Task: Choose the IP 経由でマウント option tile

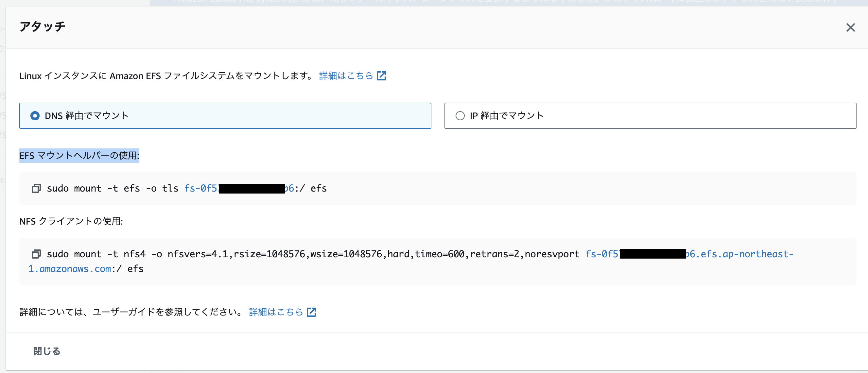Action: pos(650,116)
